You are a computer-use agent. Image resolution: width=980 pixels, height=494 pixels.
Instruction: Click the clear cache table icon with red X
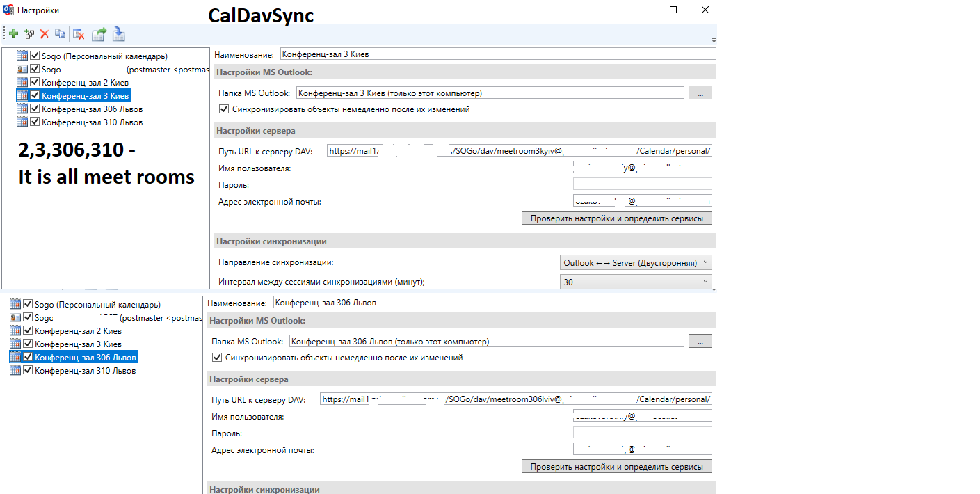tap(79, 33)
